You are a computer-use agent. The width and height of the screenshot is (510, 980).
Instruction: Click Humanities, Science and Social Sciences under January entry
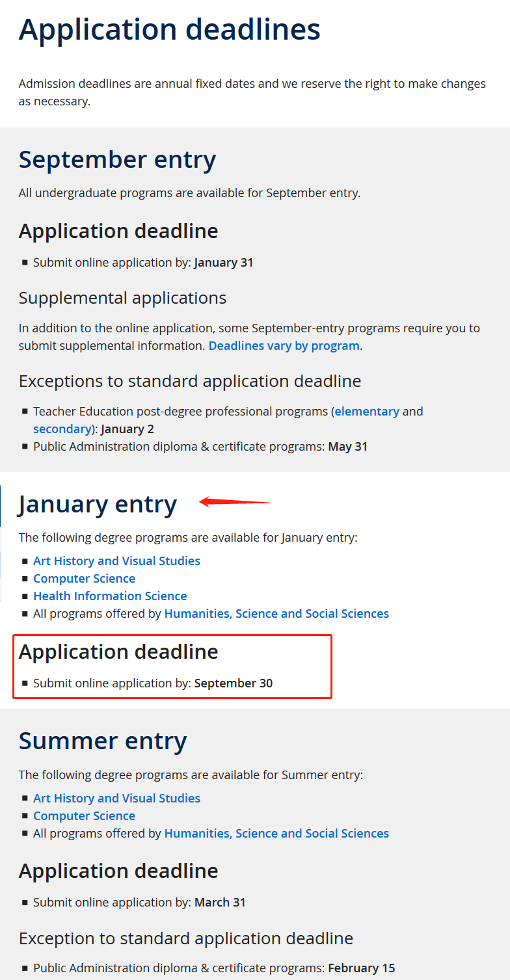tap(276, 614)
